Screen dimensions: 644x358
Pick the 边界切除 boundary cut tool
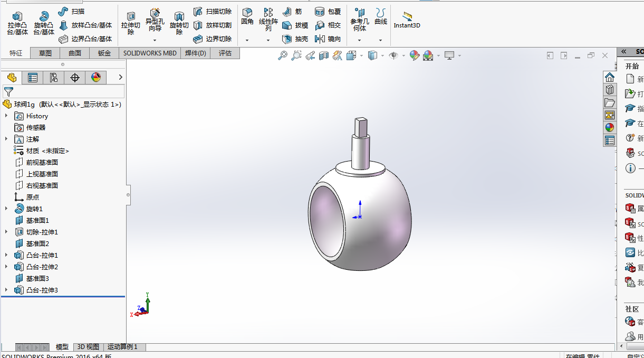click(x=213, y=39)
